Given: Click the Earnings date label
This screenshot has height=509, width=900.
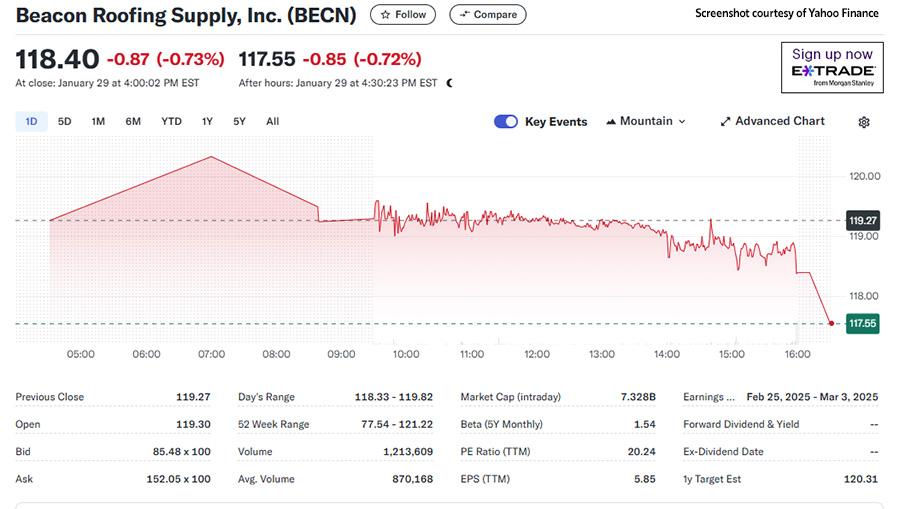Looking at the screenshot, I should pyautogui.click(x=708, y=397).
